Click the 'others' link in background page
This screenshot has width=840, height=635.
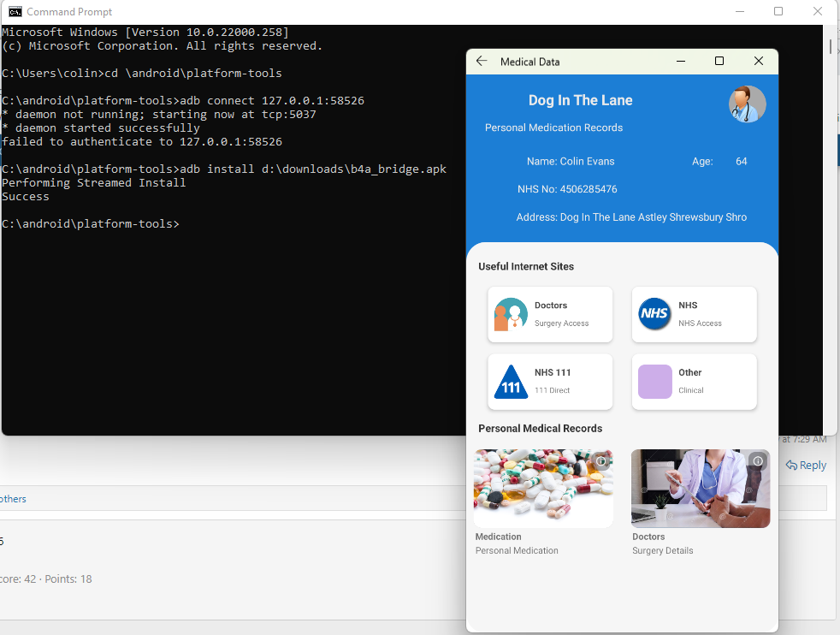pyautogui.click(x=13, y=499)
